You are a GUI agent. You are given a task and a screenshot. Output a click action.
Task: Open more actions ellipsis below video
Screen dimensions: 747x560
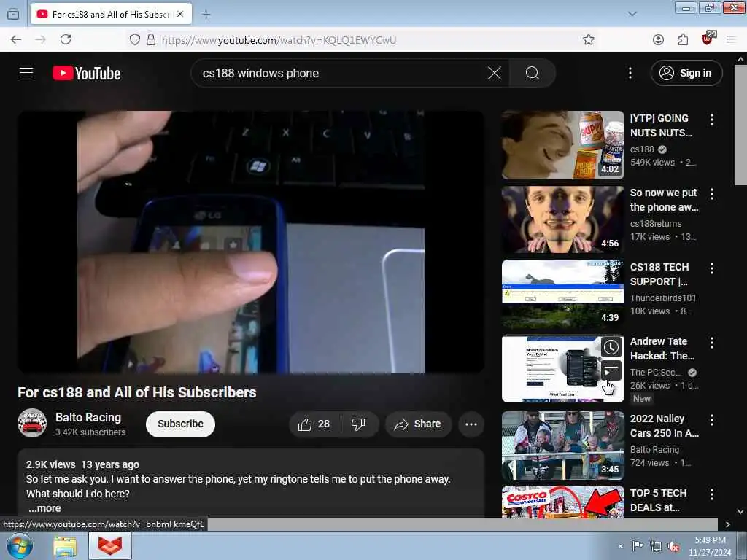click(x=471, y=424)
